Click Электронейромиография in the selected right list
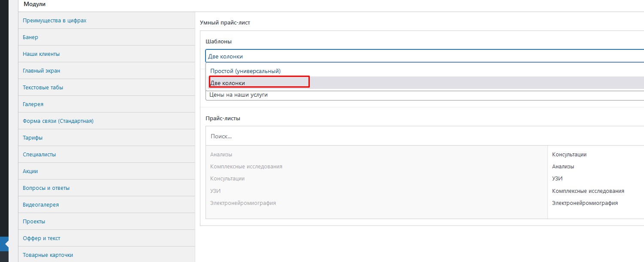Screen dimensions: 644x262 click(585, 203)
